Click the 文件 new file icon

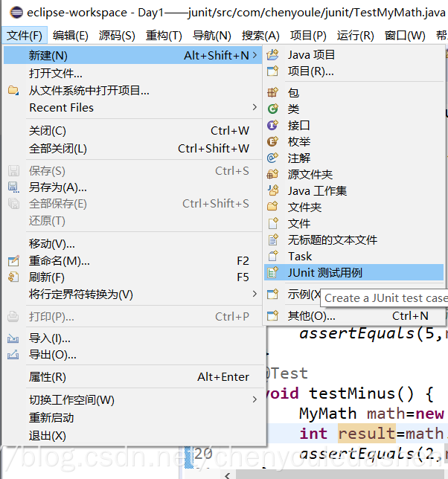272,223
